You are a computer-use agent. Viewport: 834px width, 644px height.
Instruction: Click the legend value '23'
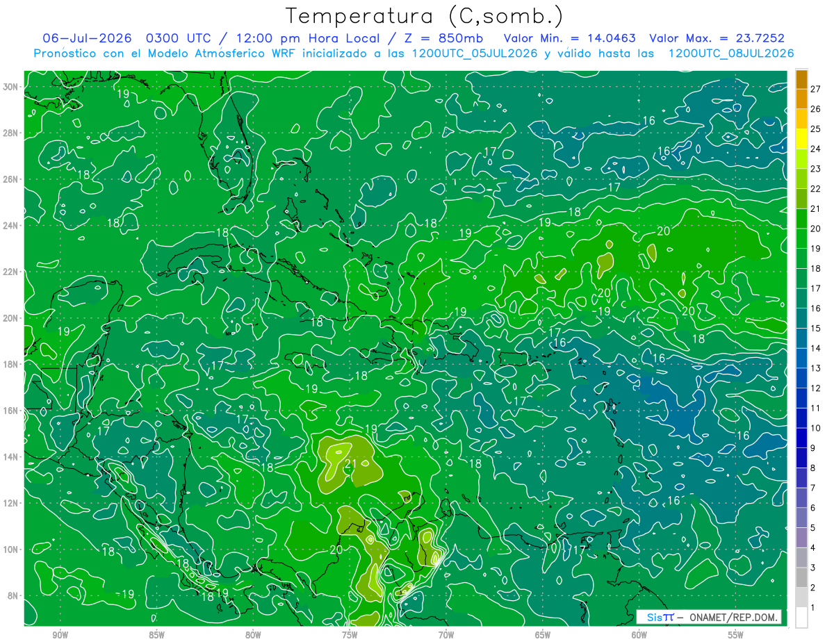click(815, 169)
